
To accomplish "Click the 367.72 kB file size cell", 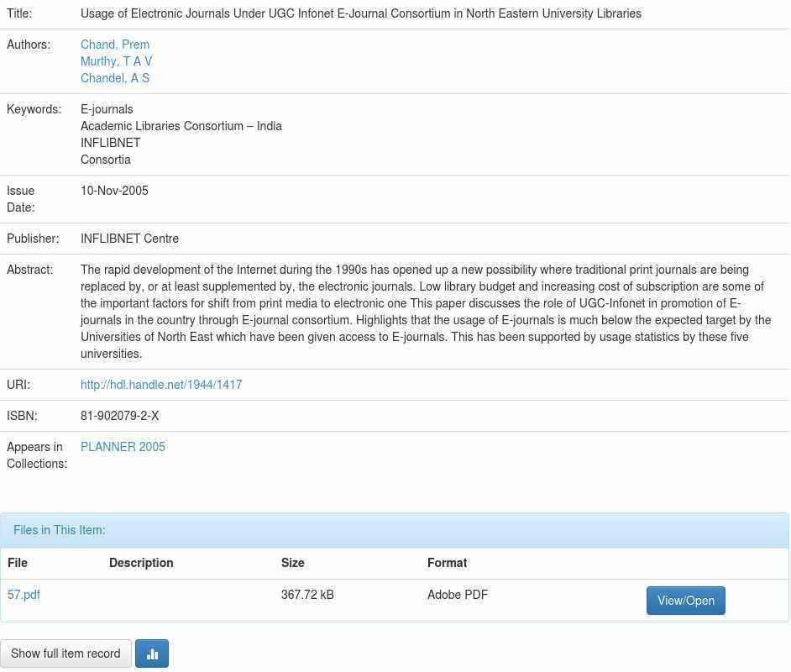I will pos(307,595).
